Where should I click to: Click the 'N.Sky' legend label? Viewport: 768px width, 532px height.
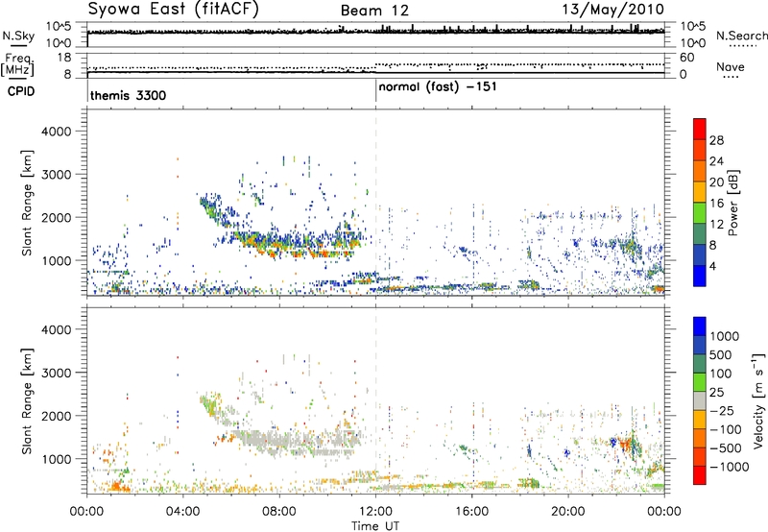pyautogui.click(x=18, y=36)
